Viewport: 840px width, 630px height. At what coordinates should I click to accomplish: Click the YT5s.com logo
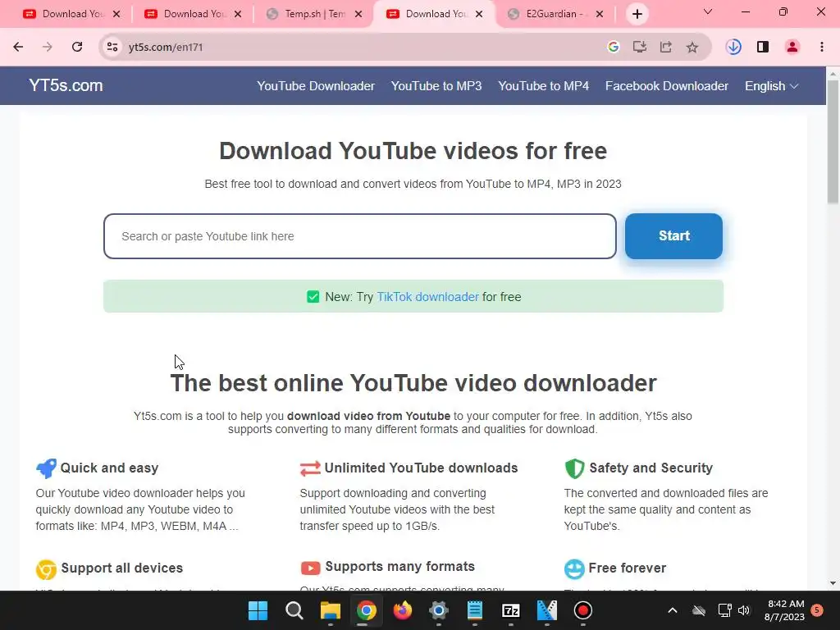point(66,85)
